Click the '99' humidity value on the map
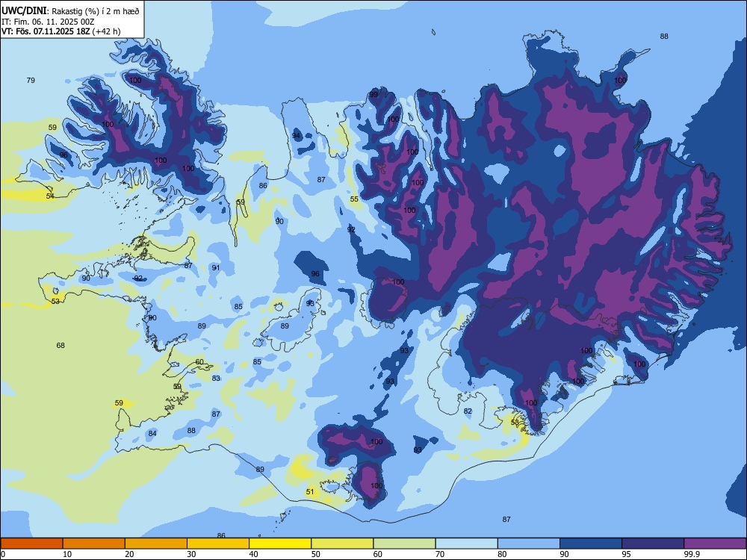Viewport: 747px width, 560px height. 373,94
